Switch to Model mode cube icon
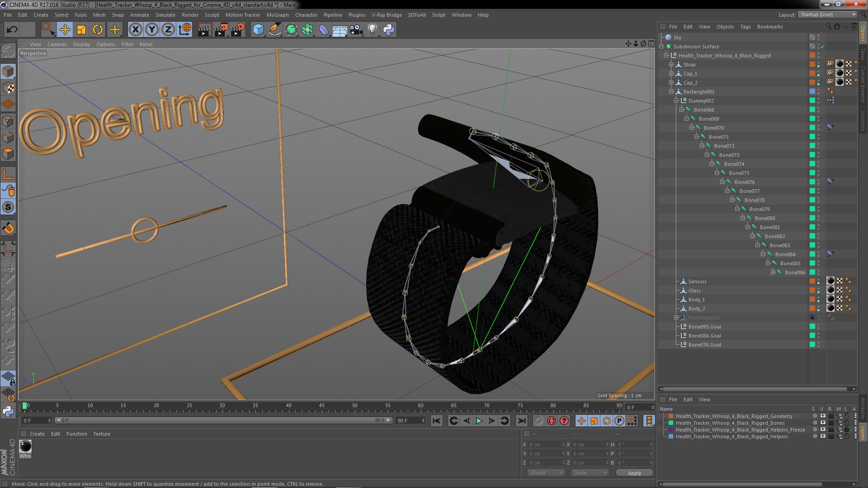 tap(8, 71)
